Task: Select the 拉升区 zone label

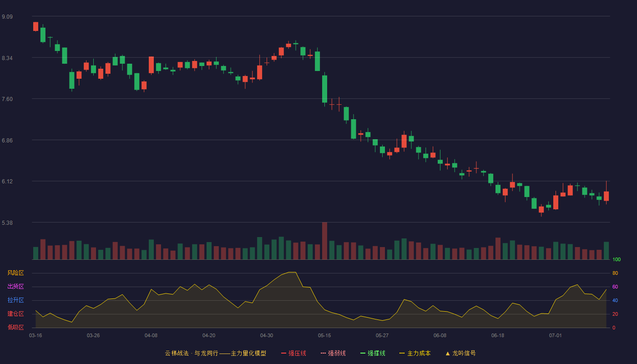Action: point(15,300)
